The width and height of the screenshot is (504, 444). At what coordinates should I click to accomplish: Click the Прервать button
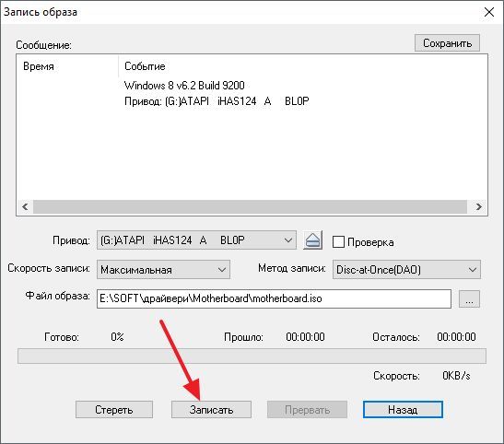point(307,409)
